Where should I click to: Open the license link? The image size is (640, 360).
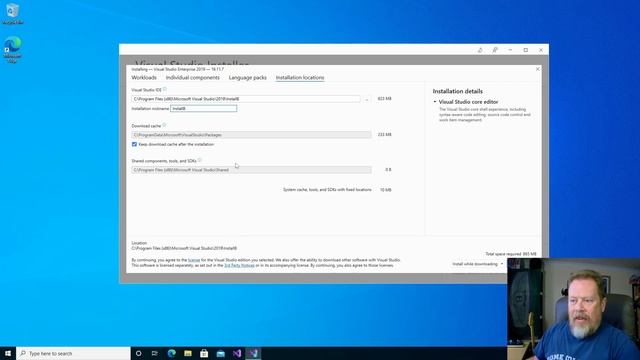[x=194, y=260]
